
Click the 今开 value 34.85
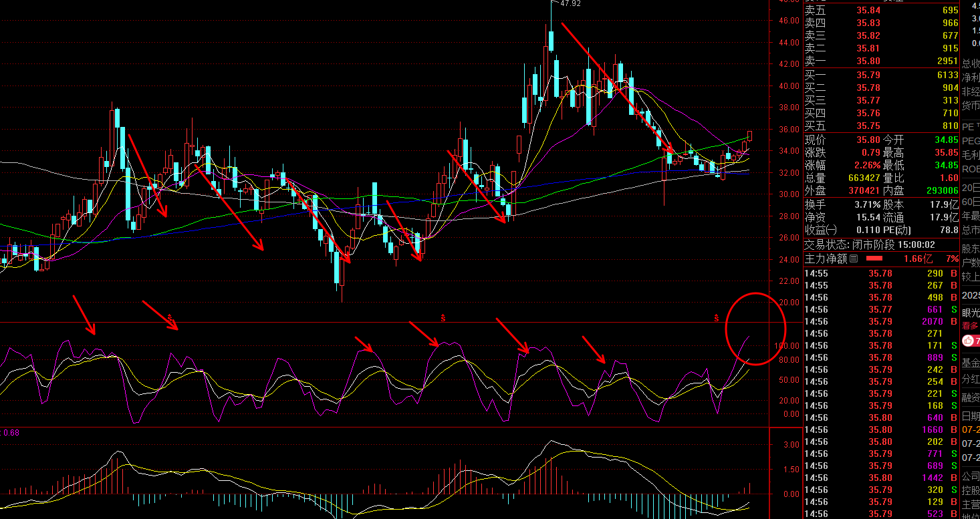click(x=946, y=140)
